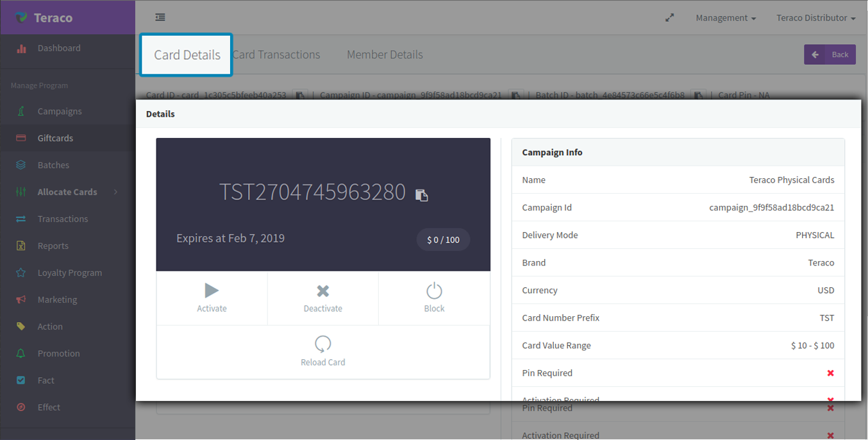
Task: Click the Teraco brand name link
Action: 53,18
